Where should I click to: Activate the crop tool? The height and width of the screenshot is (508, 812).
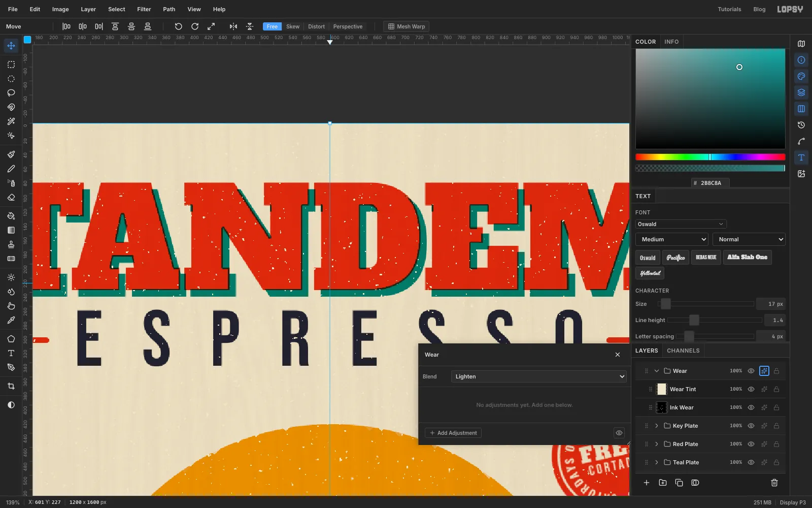11,386
